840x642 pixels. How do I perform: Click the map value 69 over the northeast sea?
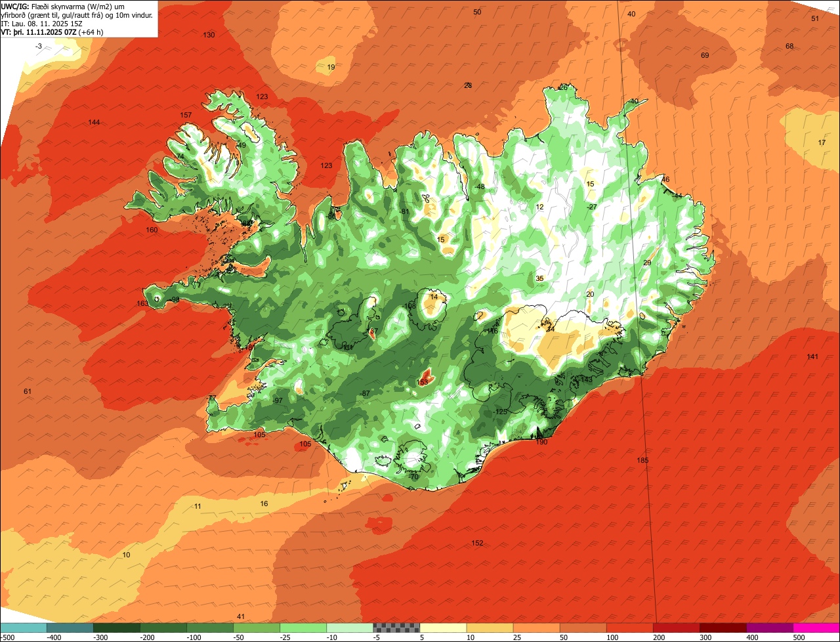pos(705,56)
